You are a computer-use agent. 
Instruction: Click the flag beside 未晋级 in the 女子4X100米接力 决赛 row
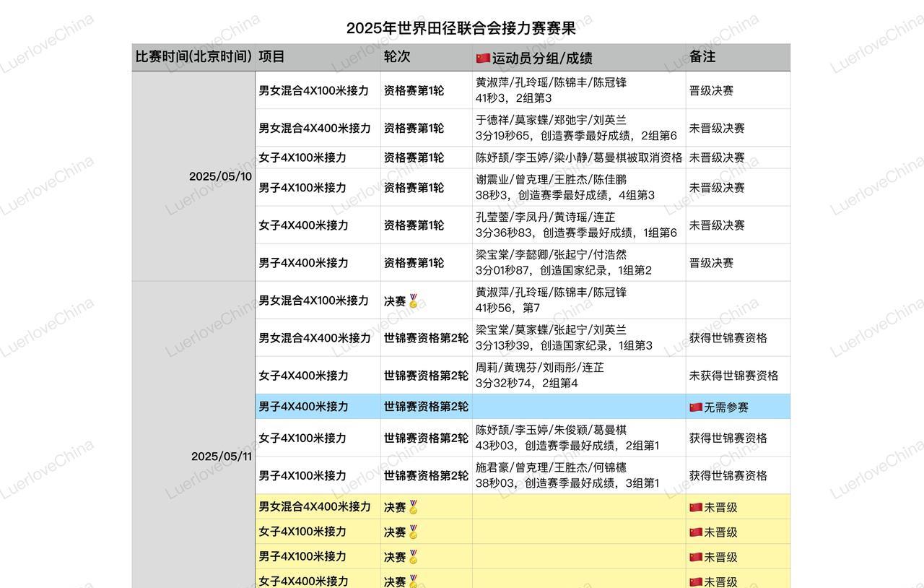pos(696,532)
